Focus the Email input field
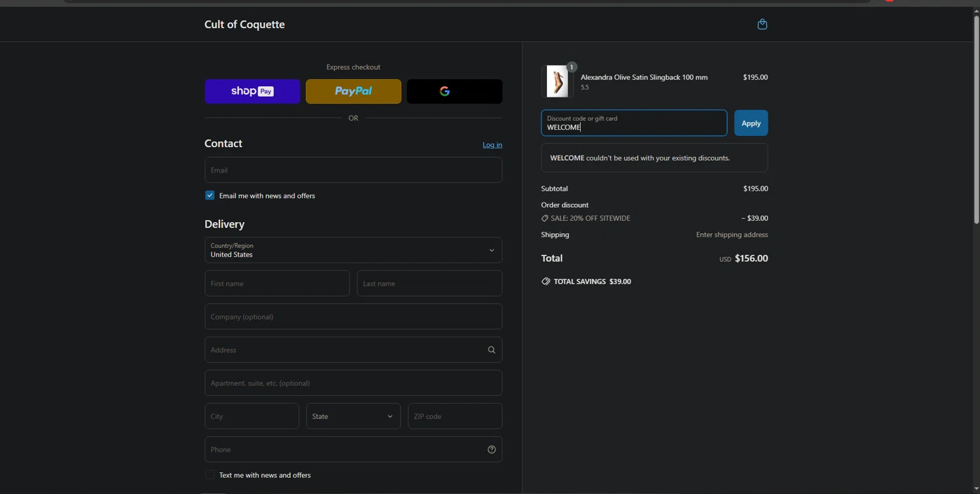Screen dimensions: 980x494 353,170
